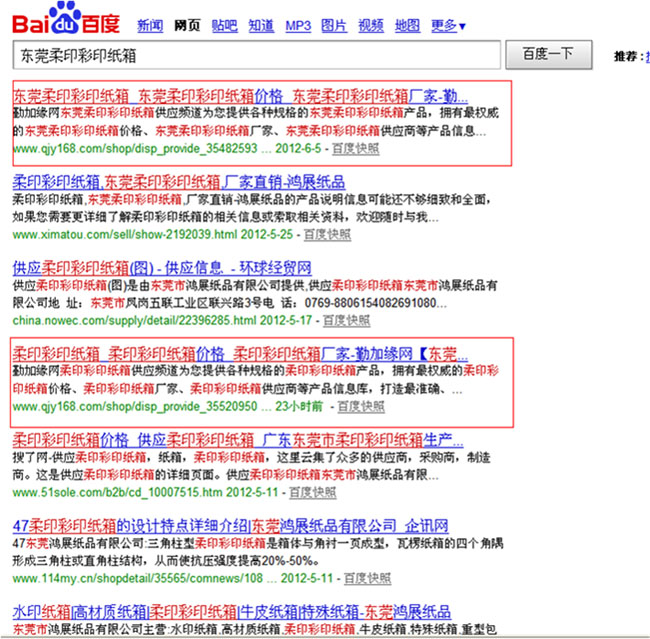
Task: Open result 水印纸箱|高材质纸箱|...东莞鸿展纸品
Action: pyautogui.click(x=232, y=612)
